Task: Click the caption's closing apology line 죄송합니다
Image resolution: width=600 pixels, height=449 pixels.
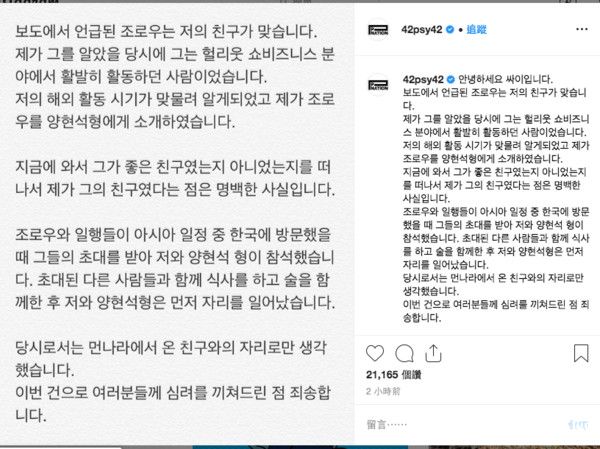Action: 496,311
